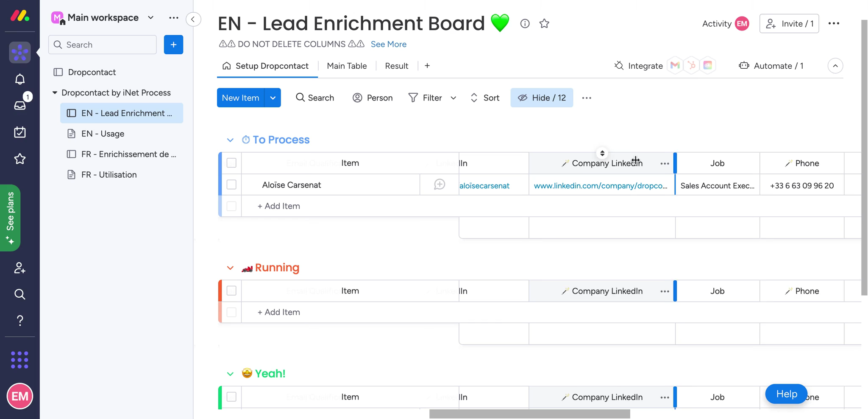This screenshot has height=419, width=868.
Task: Open EM profile avatar in sidebar
Action: pyautogui.click(x=20, y=396)
